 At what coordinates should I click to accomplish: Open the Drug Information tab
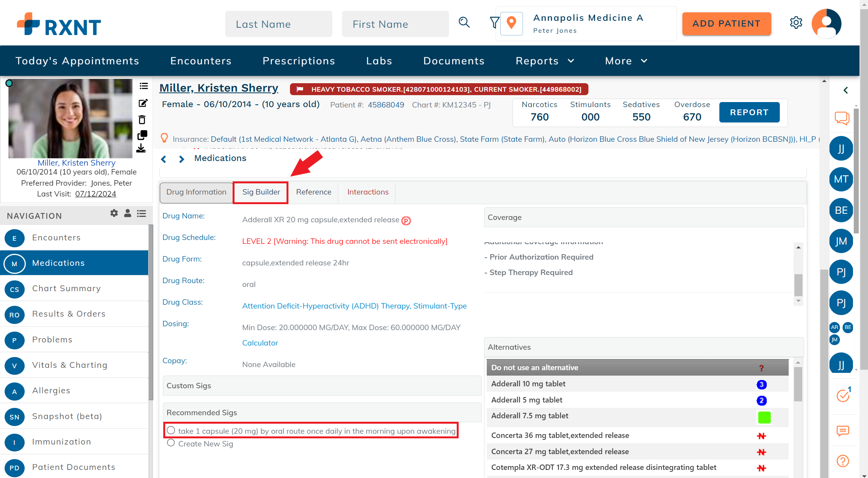196,192
